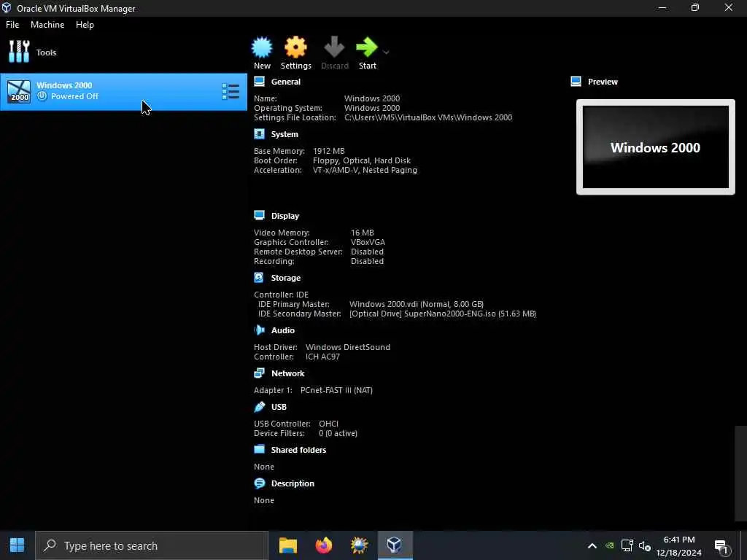This screenshot has width=747, height=560.
Task: Click Video Memory value 16 MB
Action: click(362, 233)
